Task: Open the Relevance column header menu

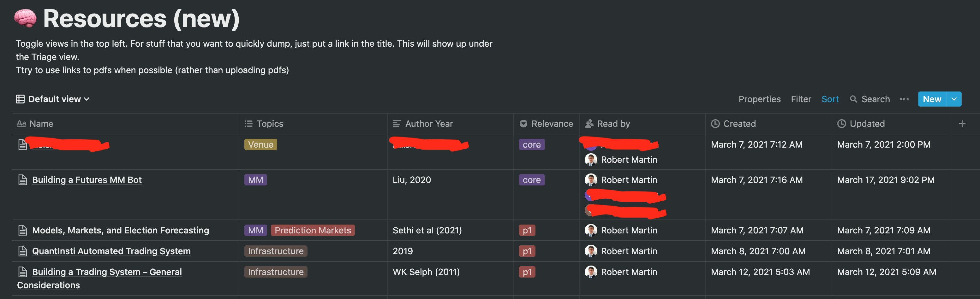Action: (546, 123)
